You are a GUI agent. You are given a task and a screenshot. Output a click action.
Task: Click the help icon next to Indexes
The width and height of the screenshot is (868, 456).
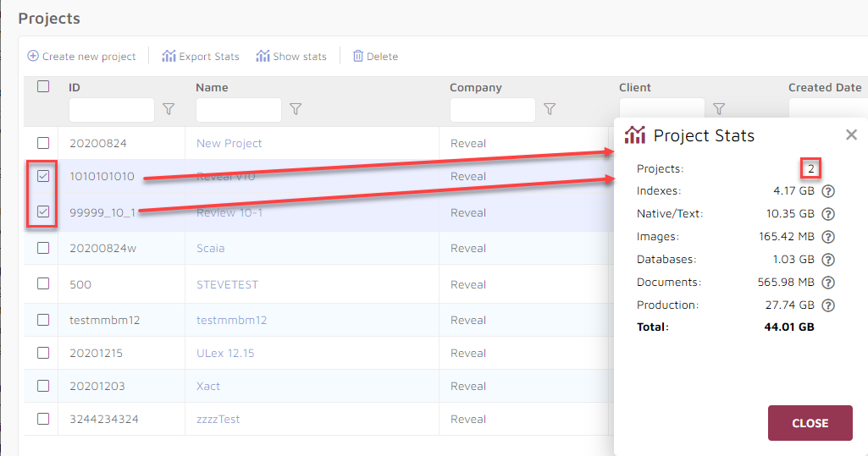click(x=828, y=191)
